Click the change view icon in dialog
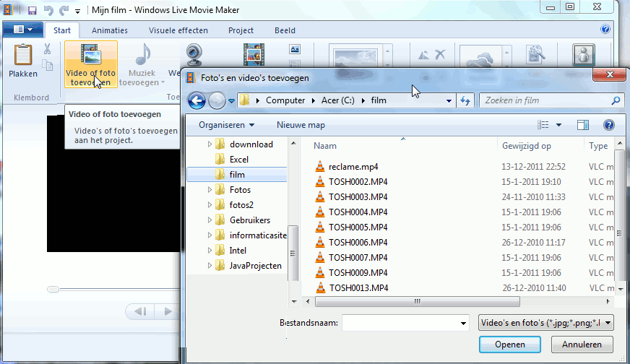The height and width of the screenshot is (364, 630). tap(543, 125)
